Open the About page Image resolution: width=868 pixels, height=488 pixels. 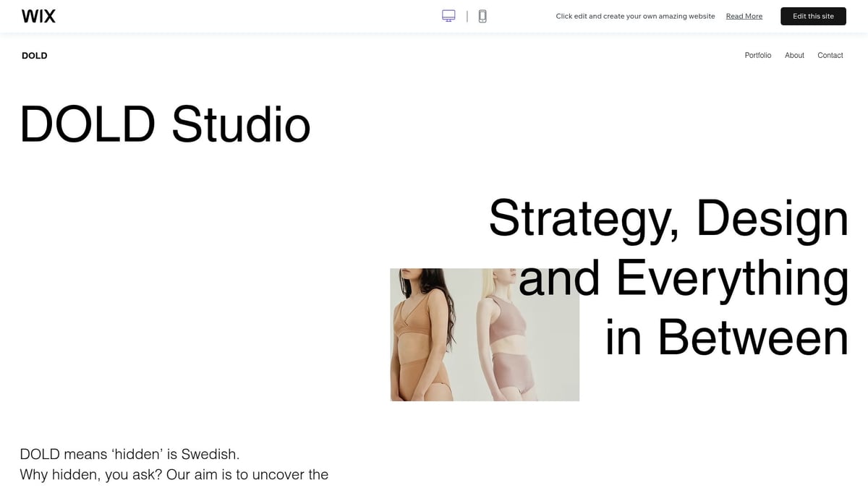coord(794,55)
